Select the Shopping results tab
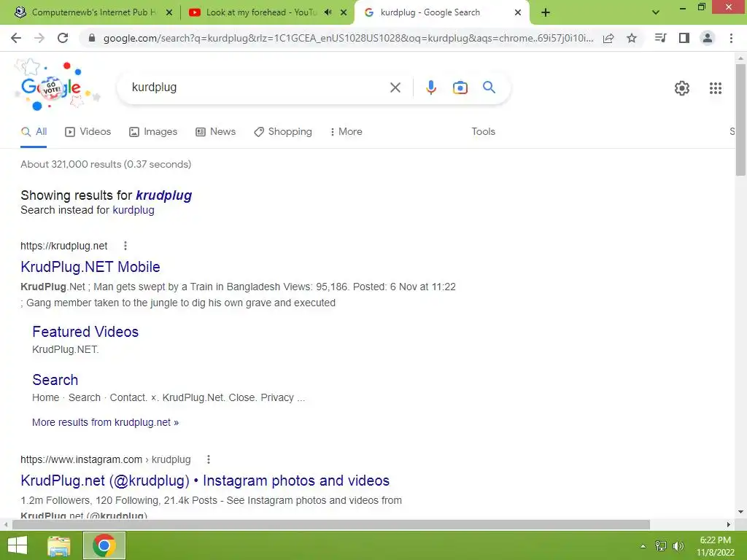This screenshot has width=747, height=560. [283, 132]
